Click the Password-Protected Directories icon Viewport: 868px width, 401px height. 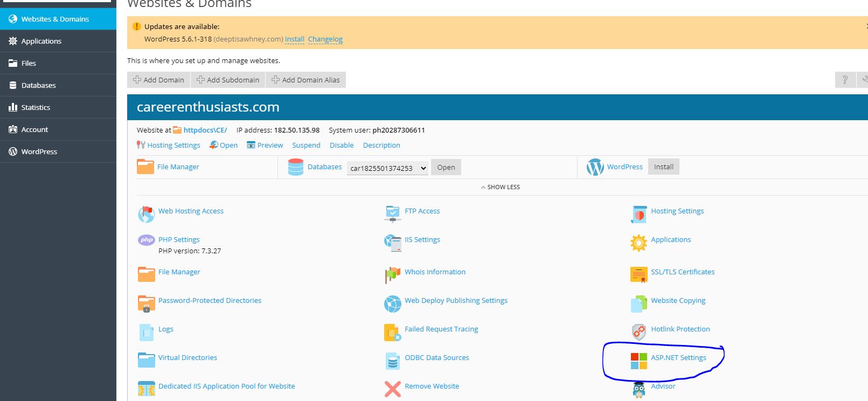pyautogui.click(x=147, y=303)
